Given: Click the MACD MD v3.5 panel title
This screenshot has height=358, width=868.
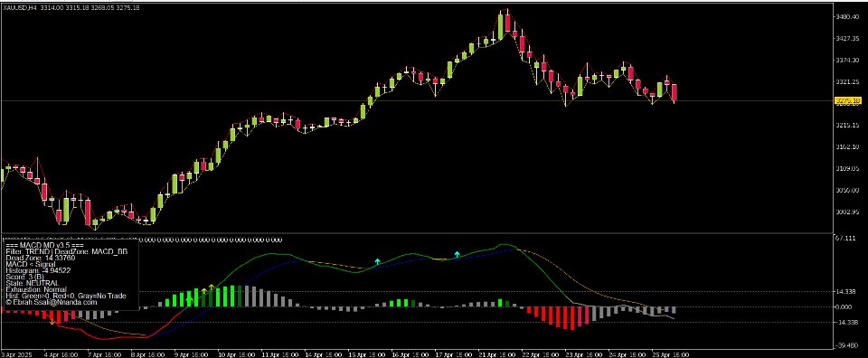Looking at the screenshot, I should [45, 245].
